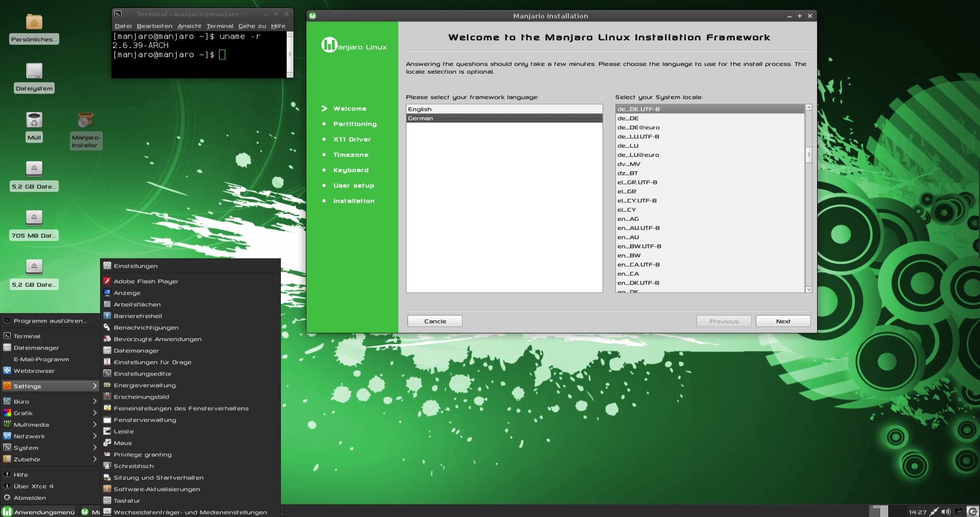Click the Next button

click(x=783, y=321)
